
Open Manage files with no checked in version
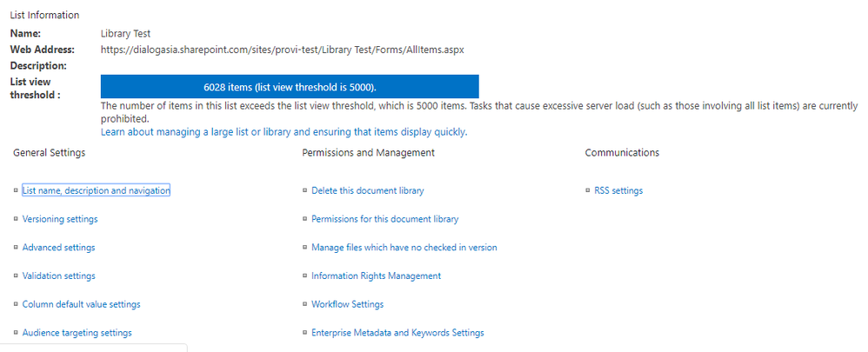point(404,248)
